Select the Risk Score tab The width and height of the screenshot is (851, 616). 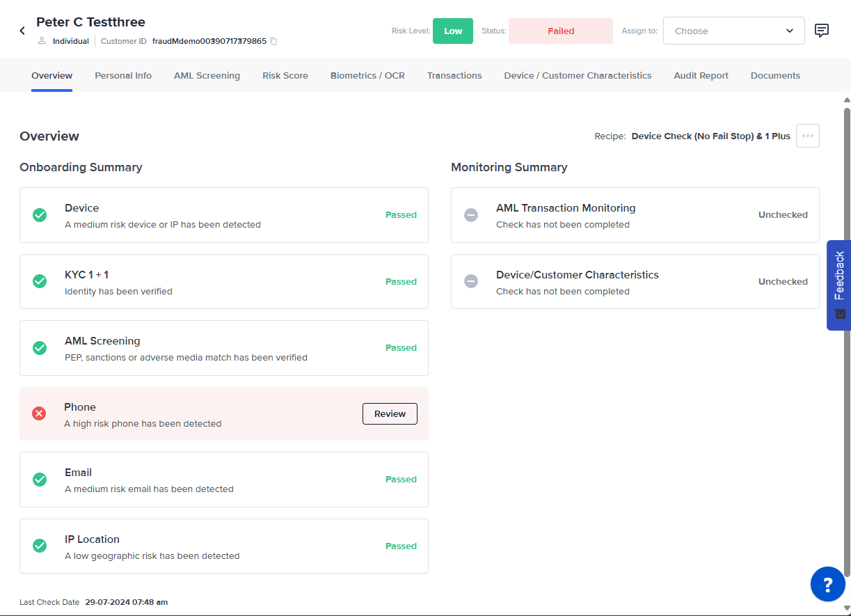pos(285,75)
